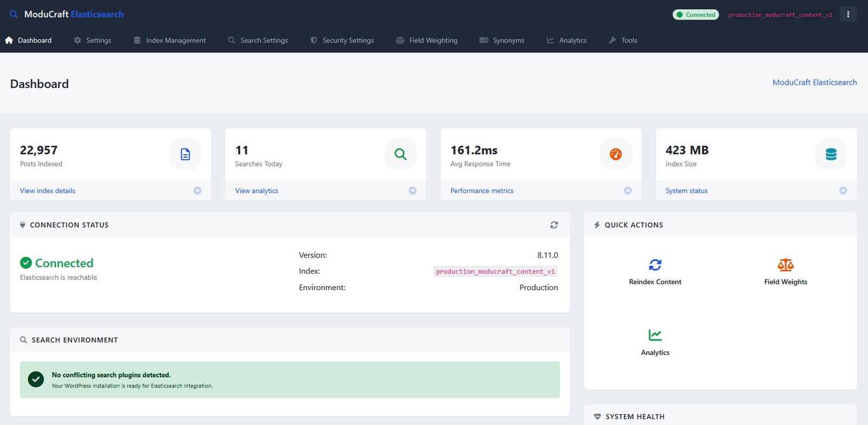This screenshot has height=425, width=868.
Task: Open View index details link
Action: [x=48, y=191]
